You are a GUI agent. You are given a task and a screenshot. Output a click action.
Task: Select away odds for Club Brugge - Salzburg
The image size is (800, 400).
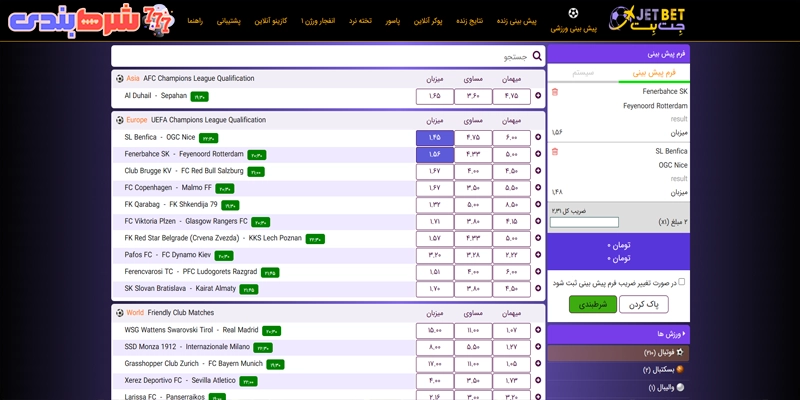511,171
